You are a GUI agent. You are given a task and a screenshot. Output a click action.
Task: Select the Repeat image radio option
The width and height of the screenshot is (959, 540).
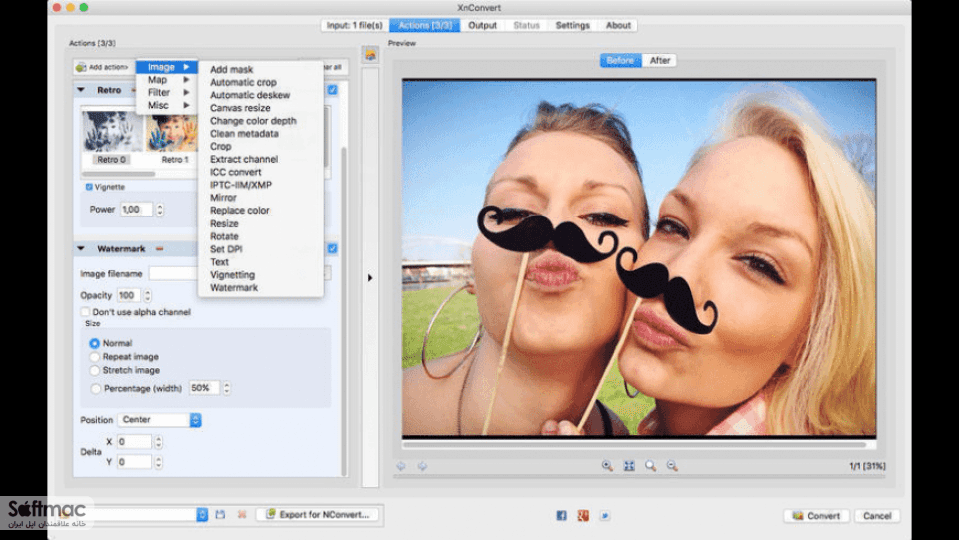click(x=94, y=357)
